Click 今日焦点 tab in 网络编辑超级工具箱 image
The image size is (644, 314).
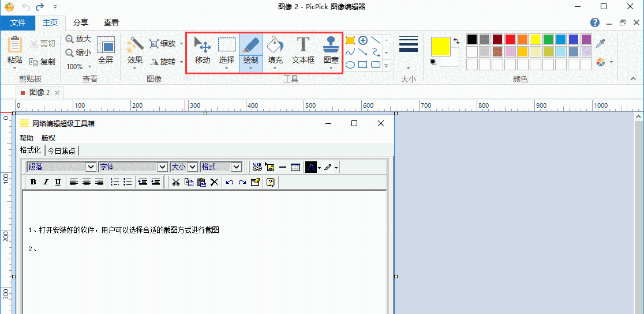pyautogui.click(x=62, y=151)
